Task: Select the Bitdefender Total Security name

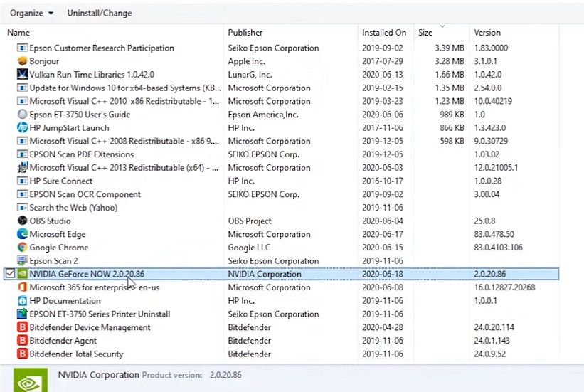Action: tap(76, 354)
